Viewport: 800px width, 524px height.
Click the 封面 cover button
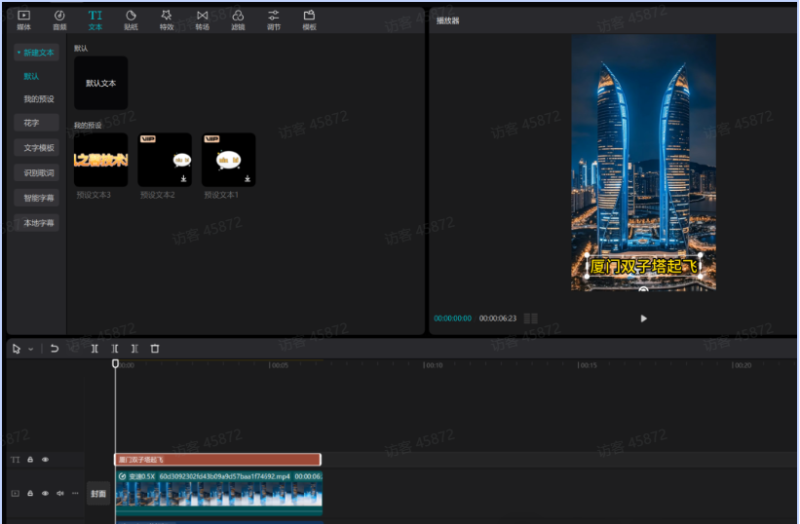click(x=98, y=493)
